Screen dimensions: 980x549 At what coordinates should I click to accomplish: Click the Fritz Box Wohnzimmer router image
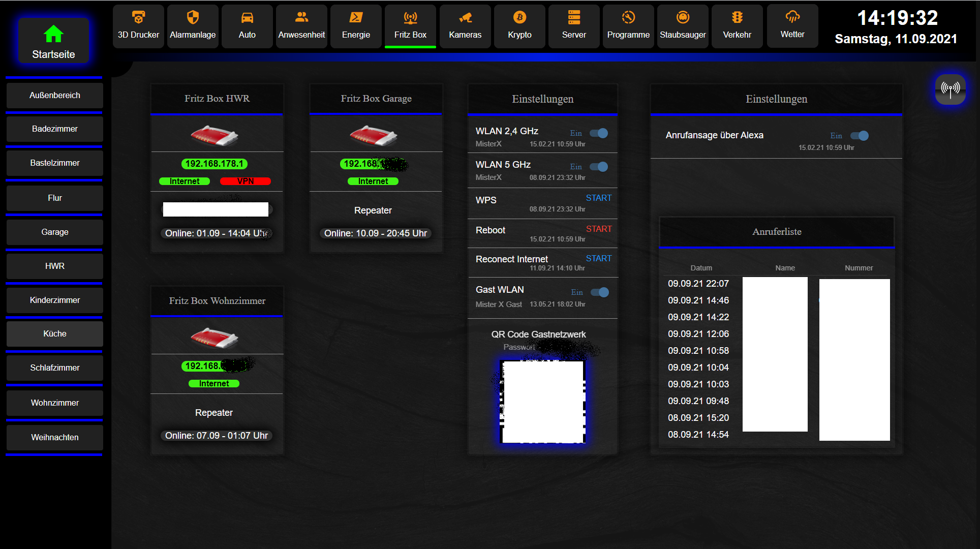coord(215,338)
